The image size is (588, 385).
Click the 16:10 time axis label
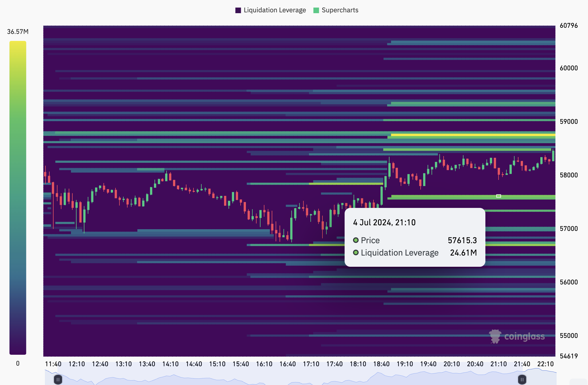[264, 364]
